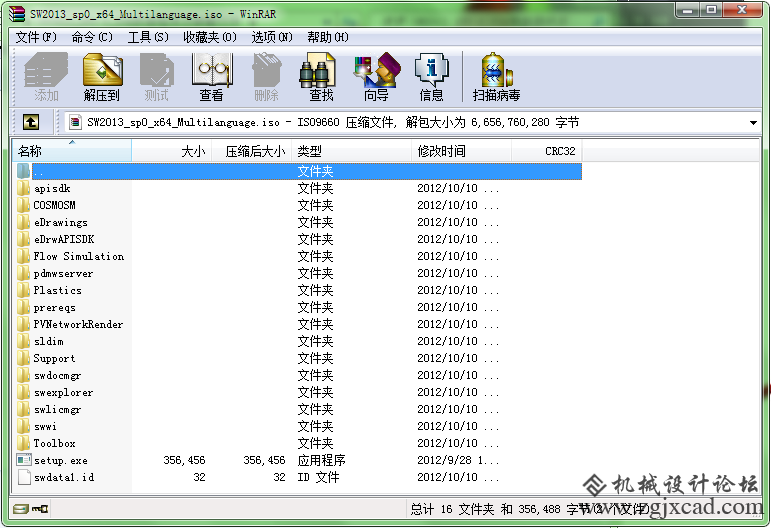Open the Options (选项) menu
Image resolution: width=771 pixels, height=528 pixels.
pos(272,37)
